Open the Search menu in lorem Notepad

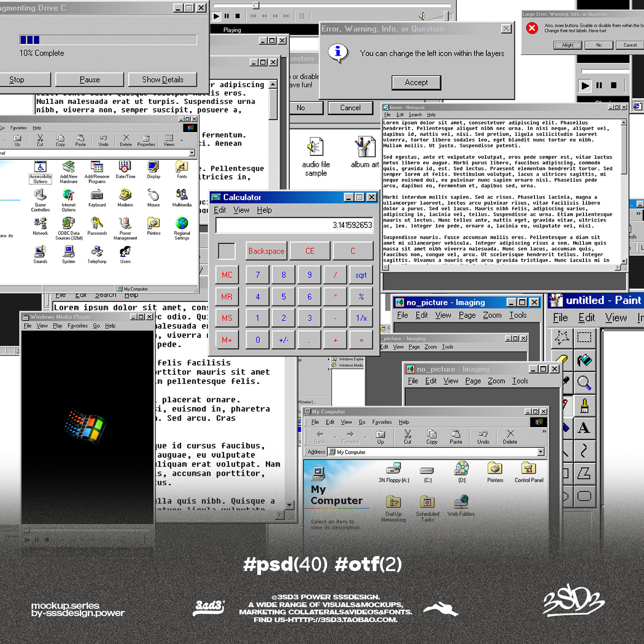pyautogui.click(x=415, y=115)
